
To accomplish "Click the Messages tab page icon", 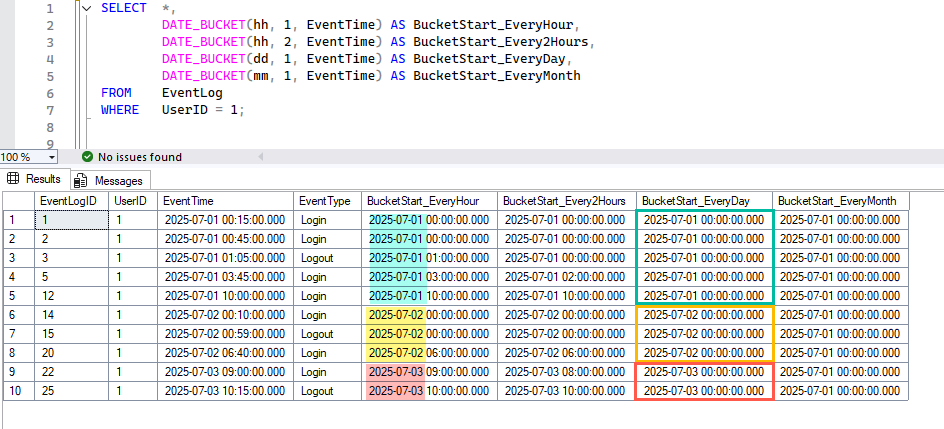I will tap(81, 181).
